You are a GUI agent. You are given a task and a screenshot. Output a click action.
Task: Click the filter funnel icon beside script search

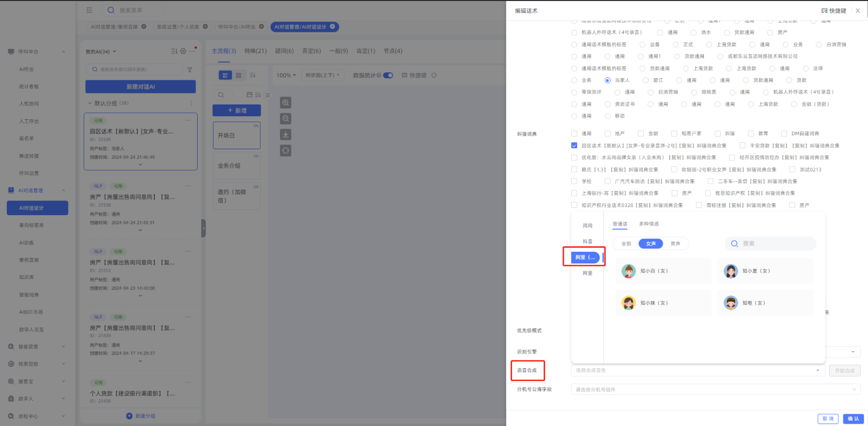[x=190, y=70]
